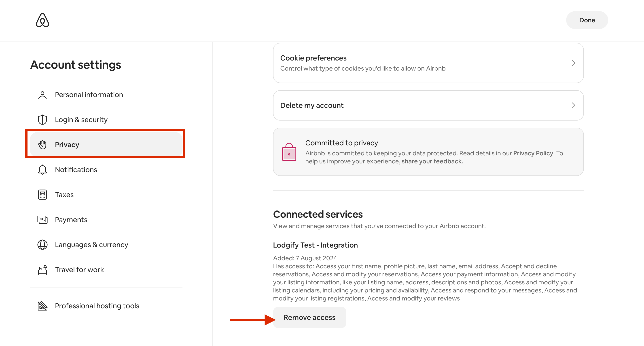Click the Personal information person icon

click(x=42, y=95)
